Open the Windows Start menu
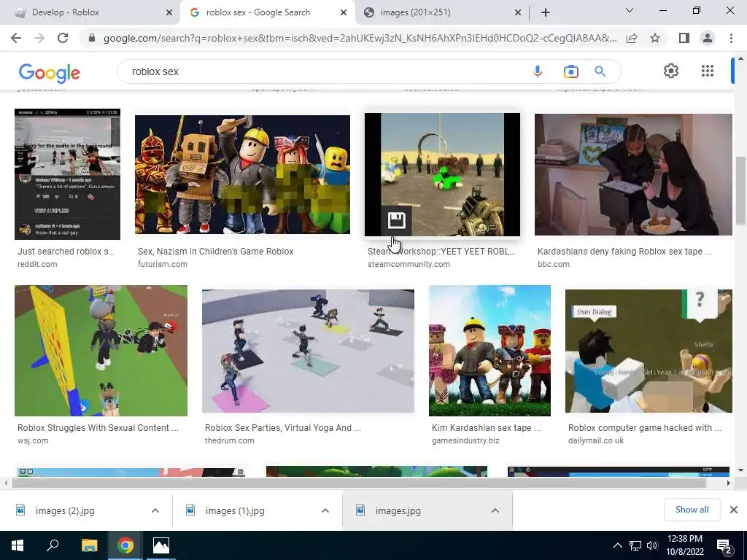The width and height of the screenshot is (747, 560). (18, 545)
